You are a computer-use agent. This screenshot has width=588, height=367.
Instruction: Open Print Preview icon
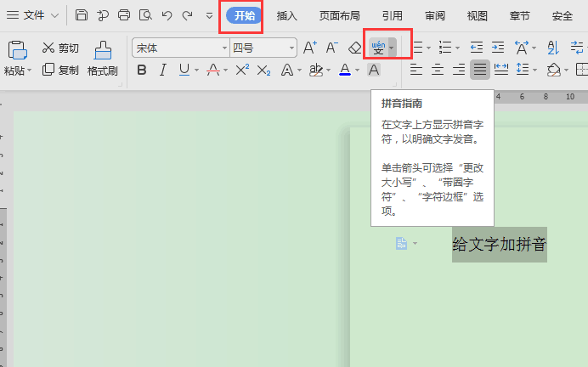145,15
